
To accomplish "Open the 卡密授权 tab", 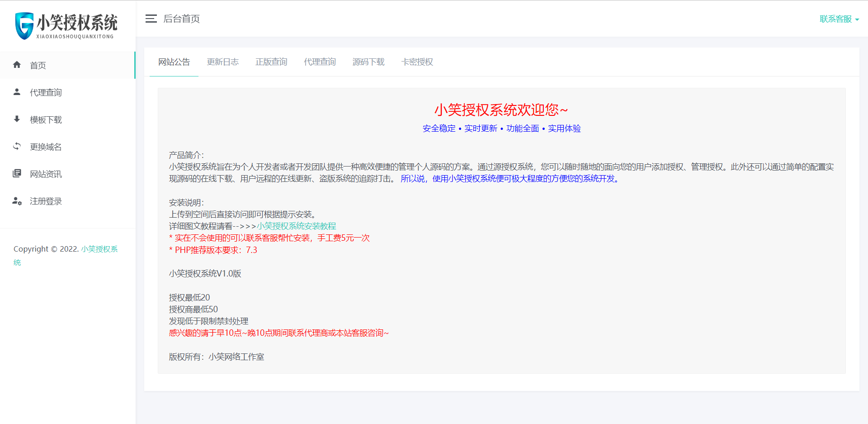I will click(417, 62).
